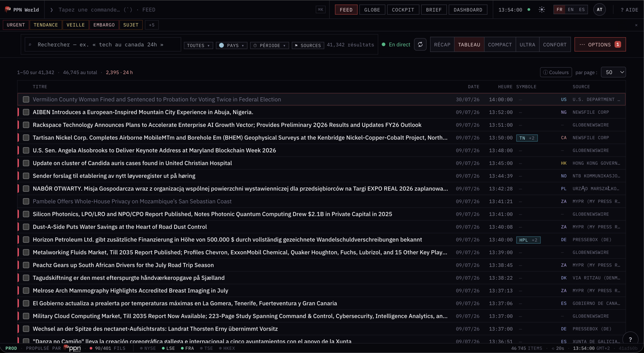Screen dimensions: 644x353
Task: Open the Silicon Photonics report headline
Action: (212, 214)
